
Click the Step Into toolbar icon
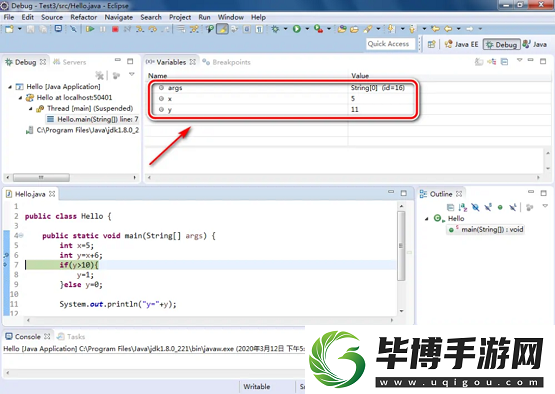[x=140, y=29]
